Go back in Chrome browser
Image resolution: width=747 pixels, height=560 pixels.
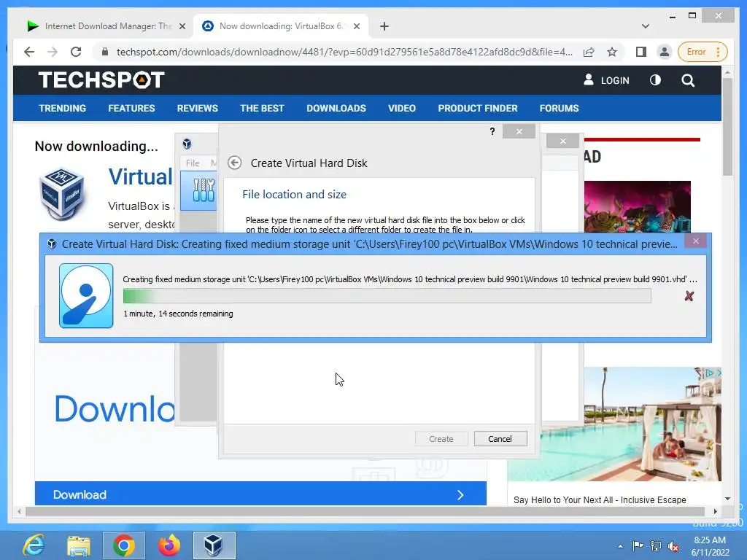tap(29, 52)
